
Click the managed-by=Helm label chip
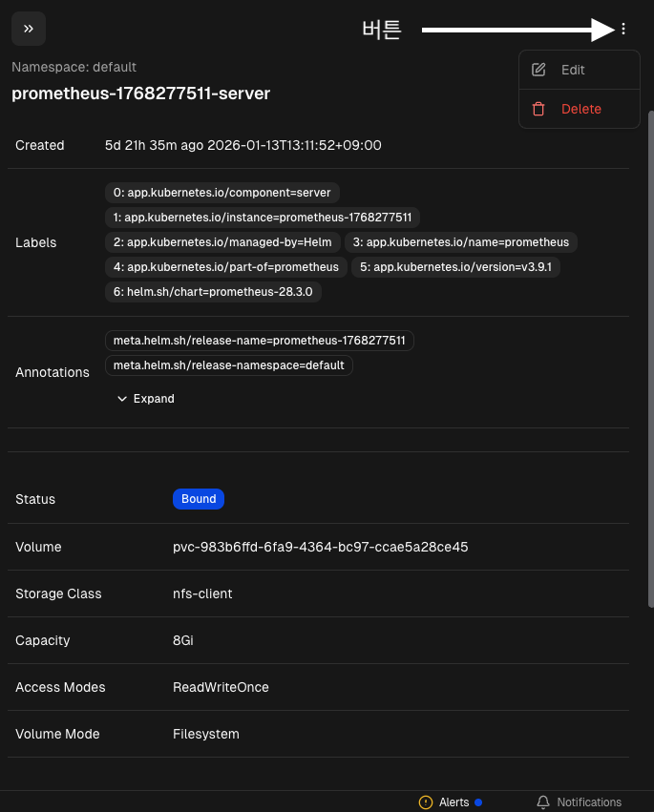pyautogui.click(x=222, y=242)
